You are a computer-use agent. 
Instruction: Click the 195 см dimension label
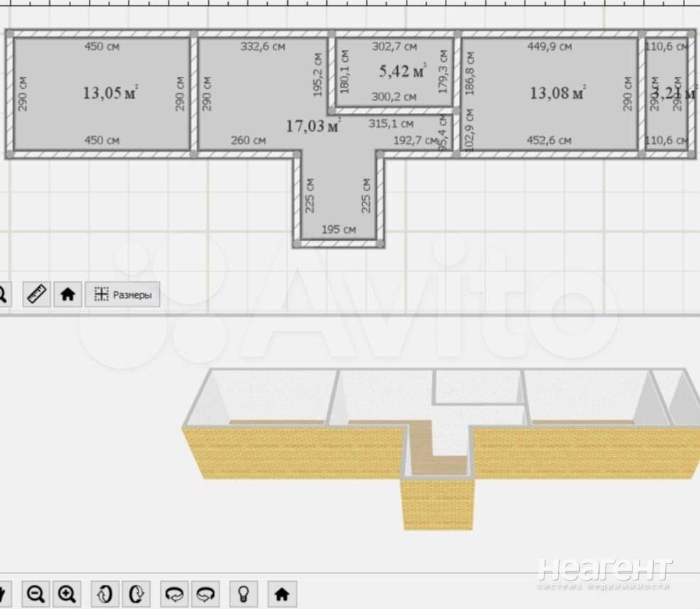pos(339,230)
